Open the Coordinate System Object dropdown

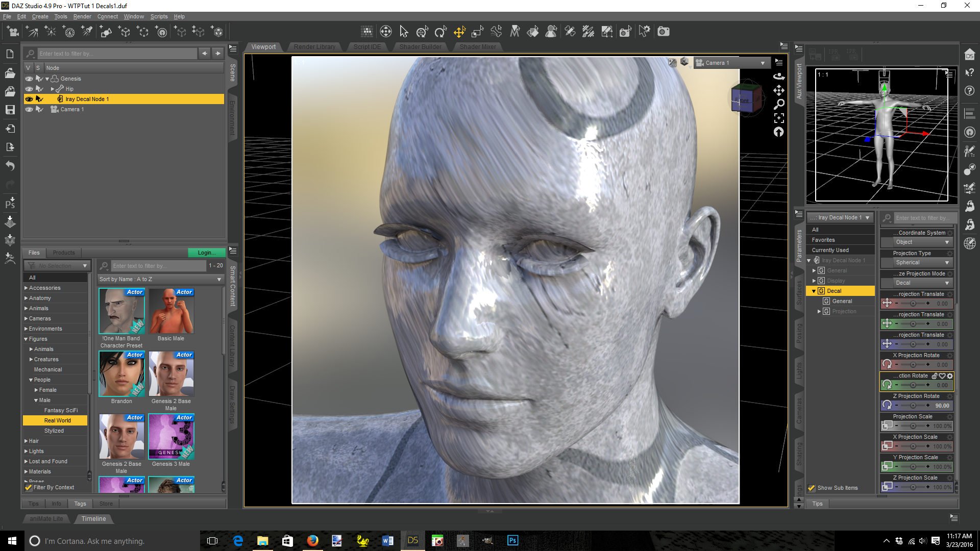(x=923, y=242)
